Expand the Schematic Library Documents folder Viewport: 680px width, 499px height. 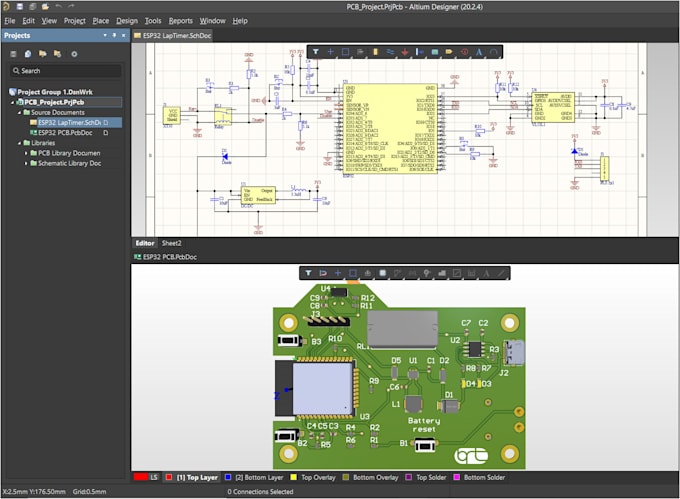click(x=26, y=163)
